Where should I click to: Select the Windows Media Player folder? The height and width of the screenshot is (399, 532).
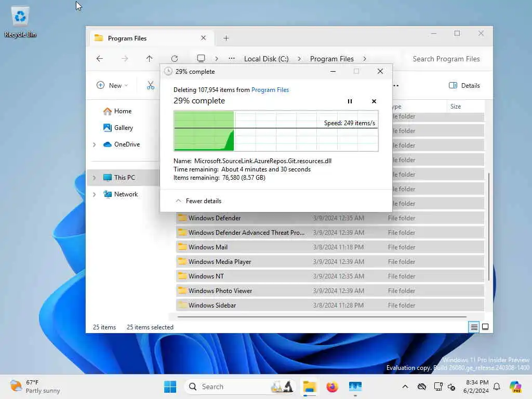coord(330,262)
